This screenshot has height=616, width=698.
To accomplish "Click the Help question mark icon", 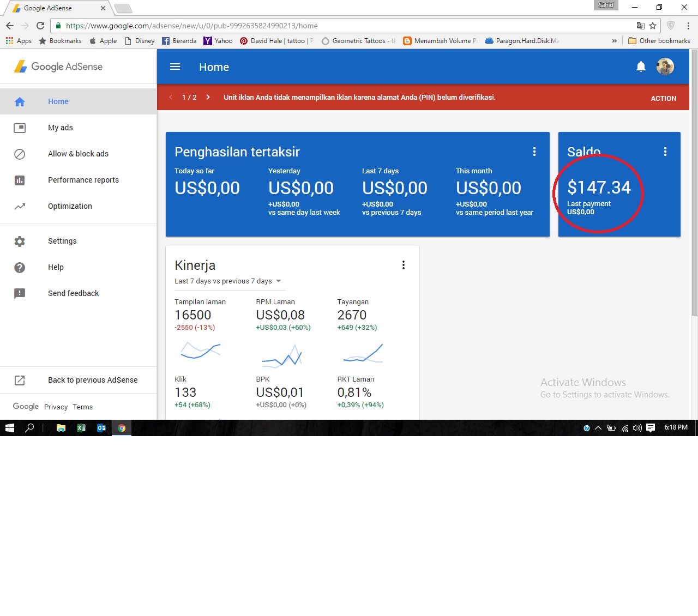I will coord(20,267).
